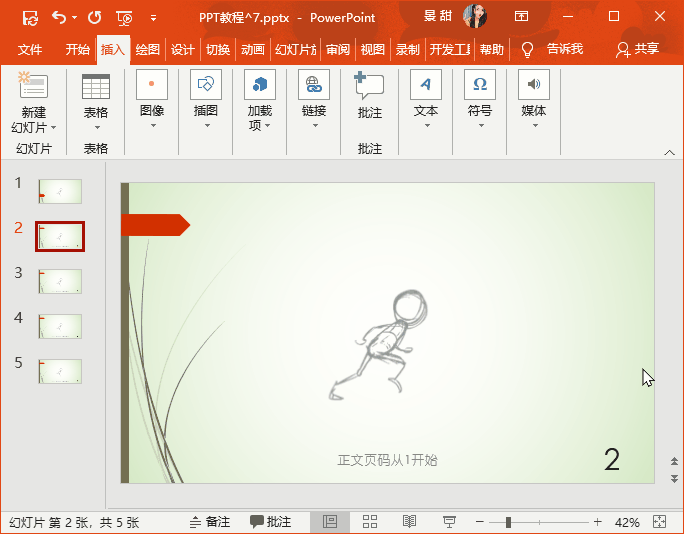
Task: Insert a comment with 批注 icon
Action: [x=369, y=86]
